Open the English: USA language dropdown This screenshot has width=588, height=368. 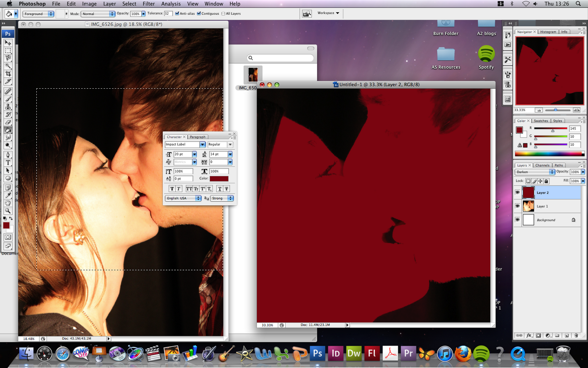pos(183,198)
